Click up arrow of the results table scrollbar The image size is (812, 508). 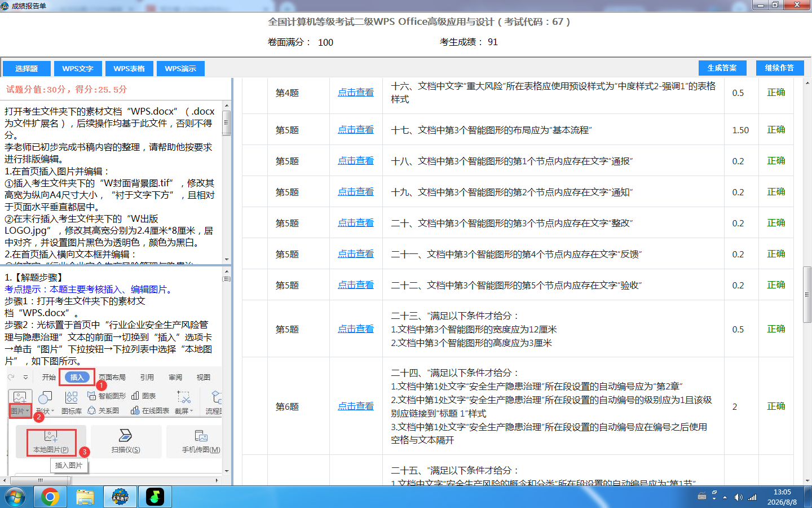click(807, 83)
